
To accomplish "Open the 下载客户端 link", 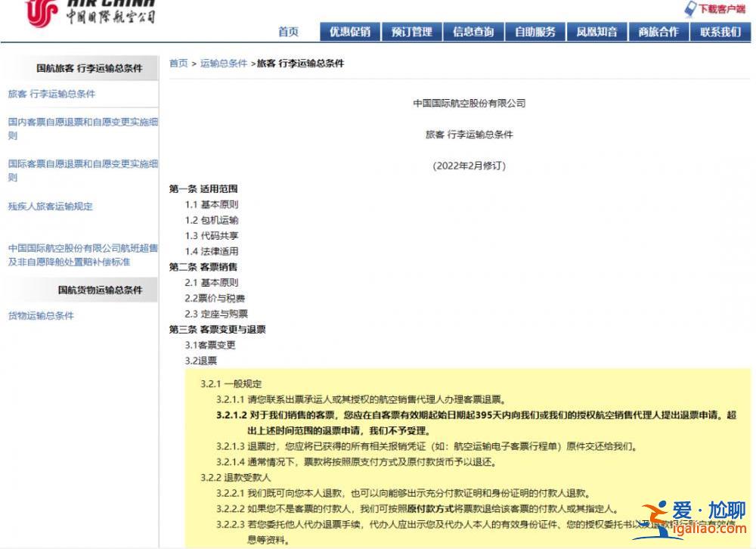I will tap(722, 8).
